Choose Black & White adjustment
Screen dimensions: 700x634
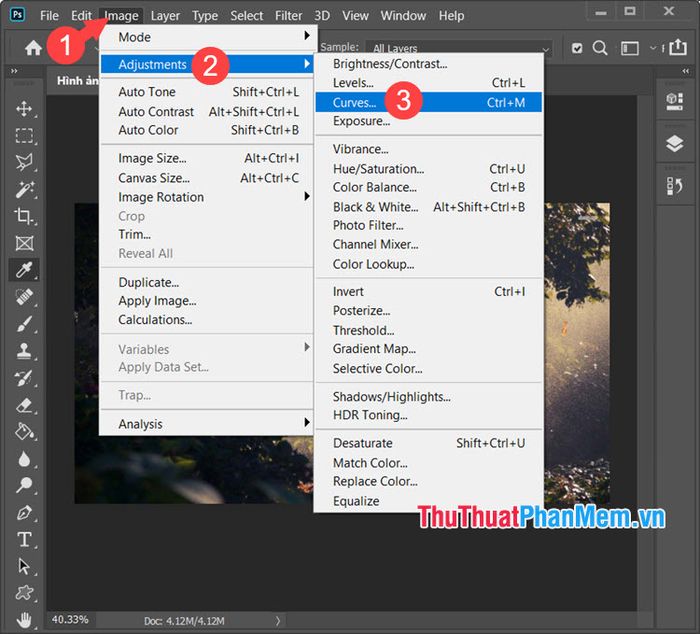[429, 207]
